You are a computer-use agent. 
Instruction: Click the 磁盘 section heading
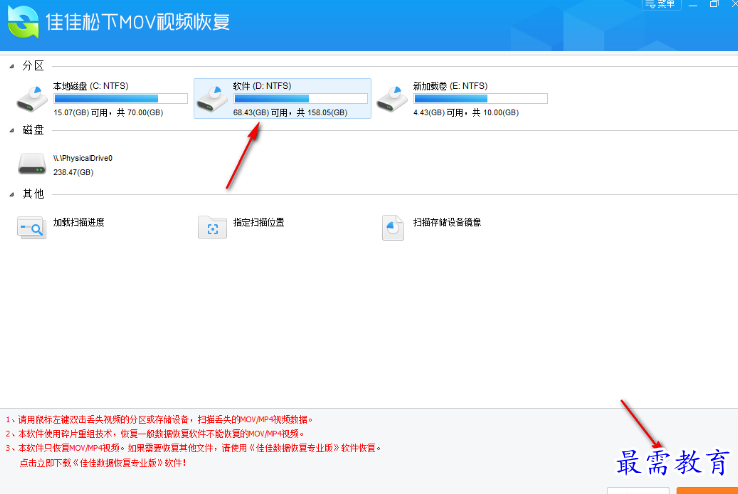pos(33,130)
